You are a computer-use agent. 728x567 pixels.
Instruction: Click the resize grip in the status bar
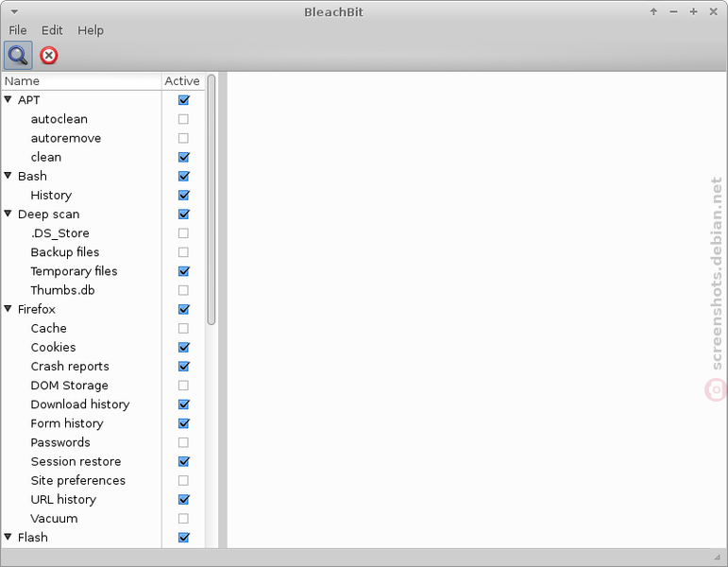718,557
